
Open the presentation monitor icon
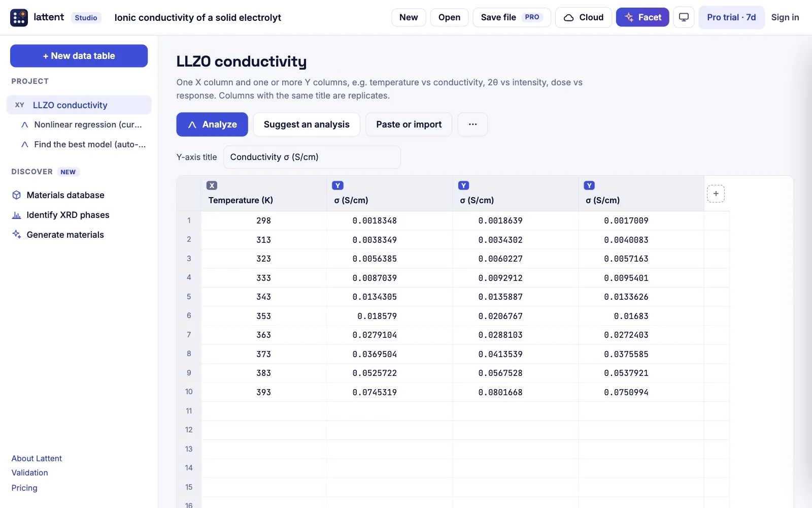(x=684, y=17)
